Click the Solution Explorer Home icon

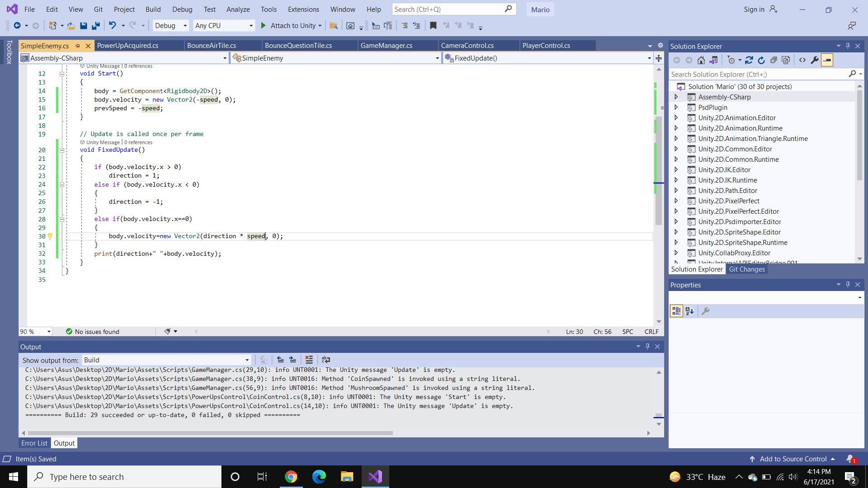pyautogui.click(x=701, y=60)
